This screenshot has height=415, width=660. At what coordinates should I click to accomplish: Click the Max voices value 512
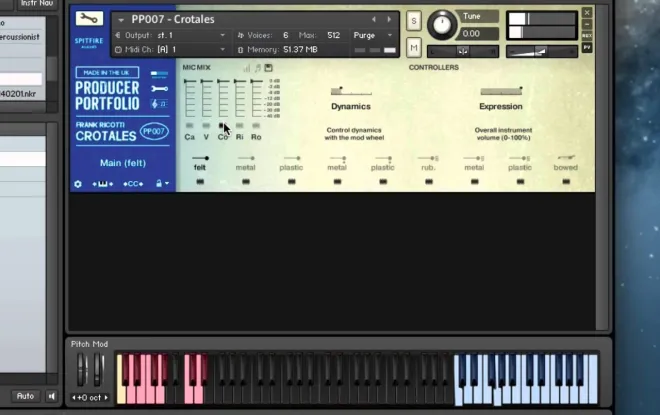point(333,35)
